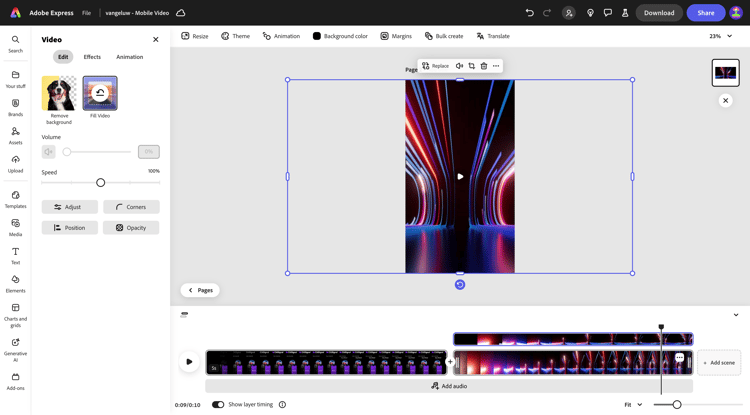This screenshot has height=415, width=750.
Task: Click the Add audio button
Action: point(449,386)
